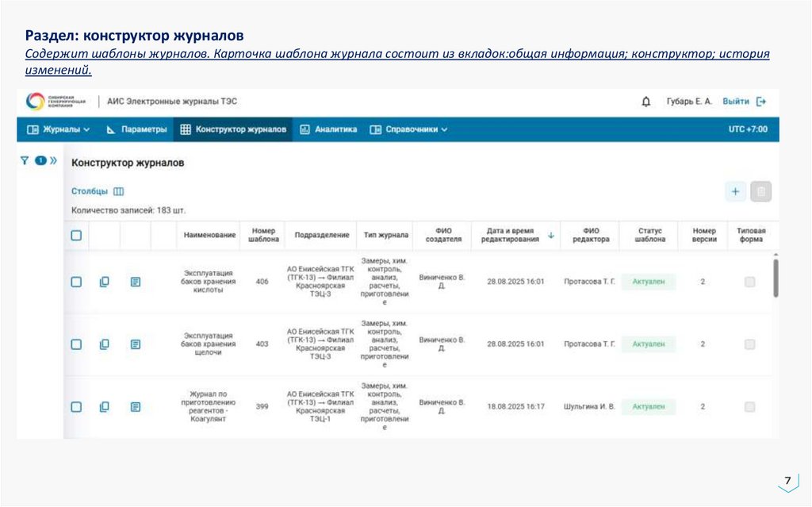The width and height of the screenshot is (812, 507).
Task: Click the table vertical scrollbar thumb
Action: pyautogui.click(x=776, y=278)
